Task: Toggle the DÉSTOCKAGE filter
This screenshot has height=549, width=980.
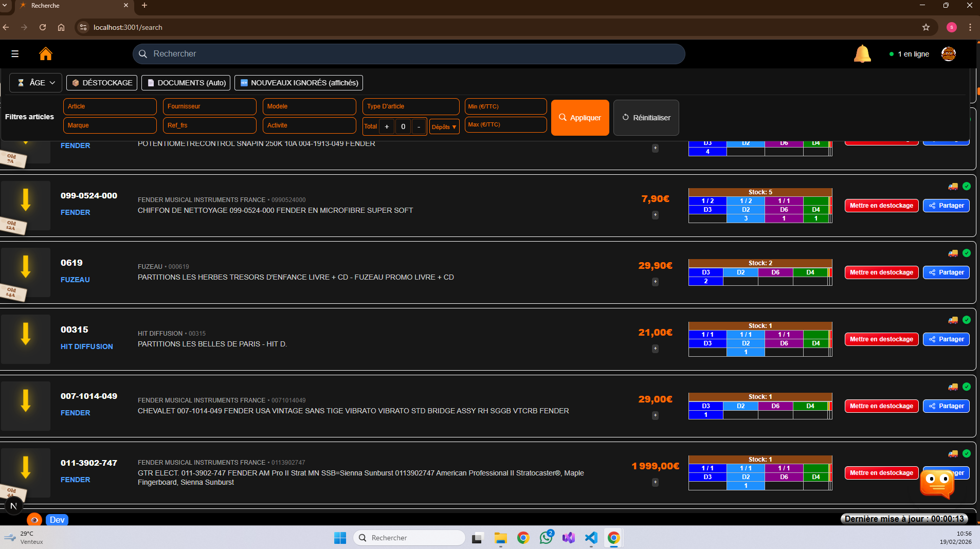Action: click(102, 83)
